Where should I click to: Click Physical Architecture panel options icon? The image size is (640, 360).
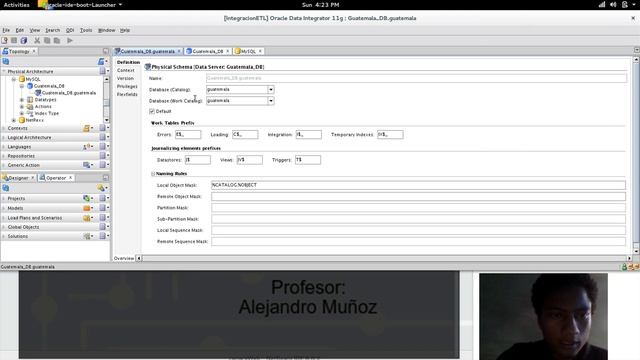(104, 71)
